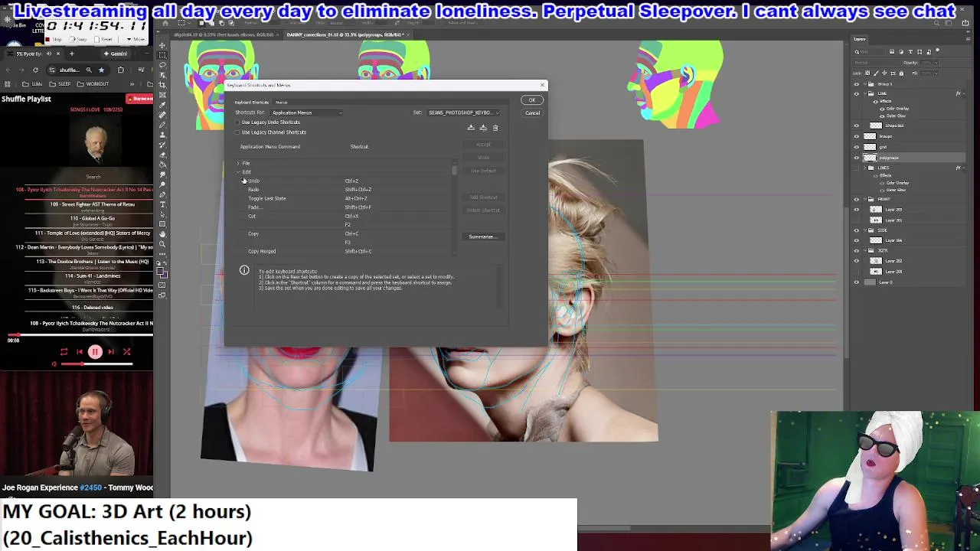980x551 pixels.
Task: Open the WORKOUT bookmarks folder
Action: pos(93,84)
